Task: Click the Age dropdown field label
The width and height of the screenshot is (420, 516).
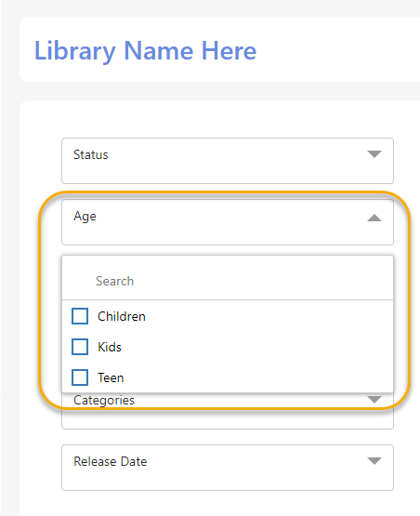Action: [85, 217]
